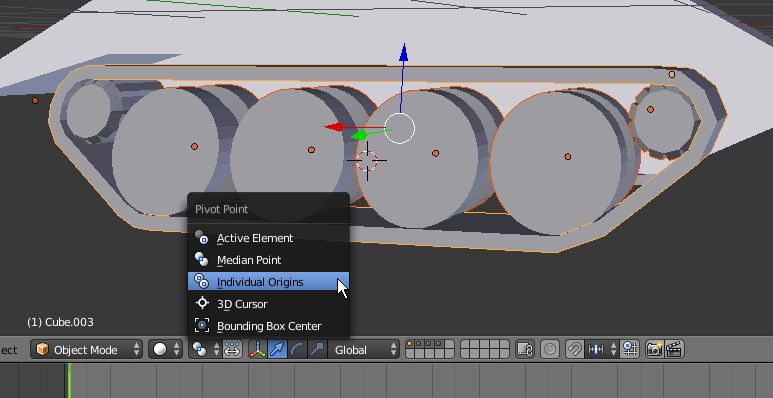Select Individual Origins pivot option
The image size is (773, 398).
click(x=268, y=282)
